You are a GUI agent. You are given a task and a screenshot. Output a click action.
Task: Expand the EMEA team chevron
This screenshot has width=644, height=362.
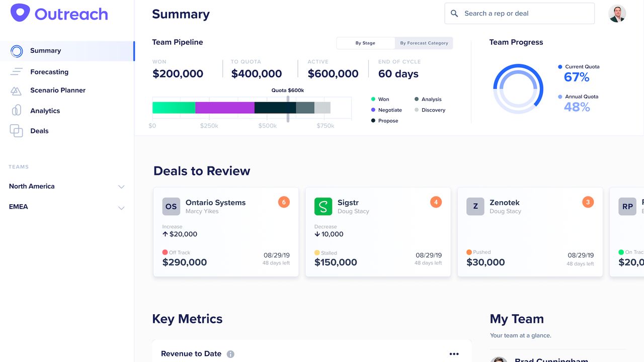point(121,208)
